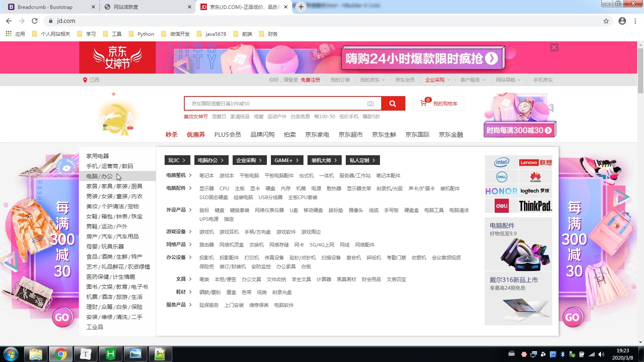The image size is (644, 362).
Task: Open the Python bookmarks folder
Action: 141,34
